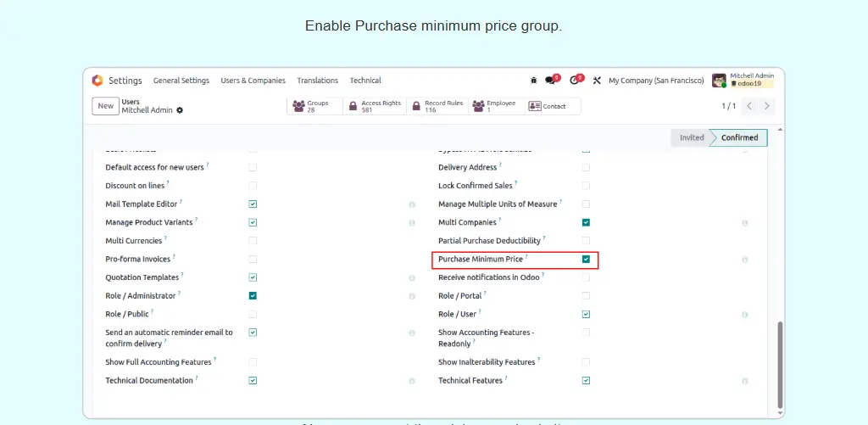Viewport: 868px width, 425px height.
Task: Open the chat messages icon
Action: (x=552, y=81)
